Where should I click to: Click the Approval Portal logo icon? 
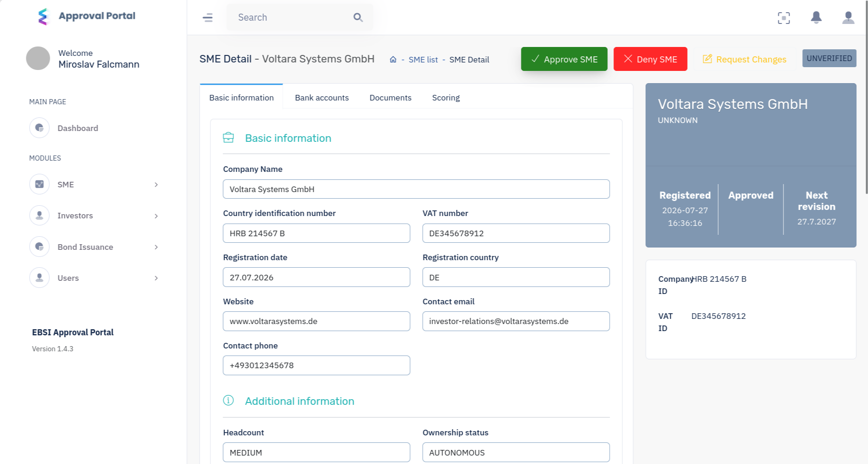coord(43,16)
